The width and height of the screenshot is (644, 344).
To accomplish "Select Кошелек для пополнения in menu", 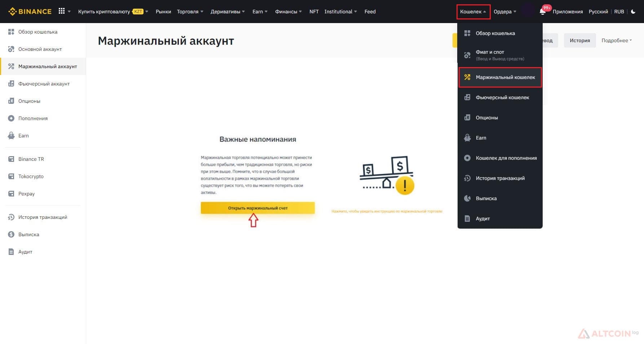I will pyautogui.click(x=500, y=158).
